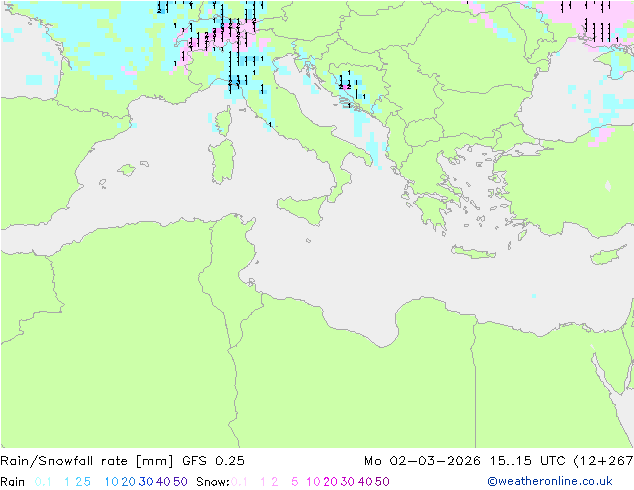634x490 pixels.
Task: Click the 1 value in Rain legend
Action: click(x=67, y=482)
